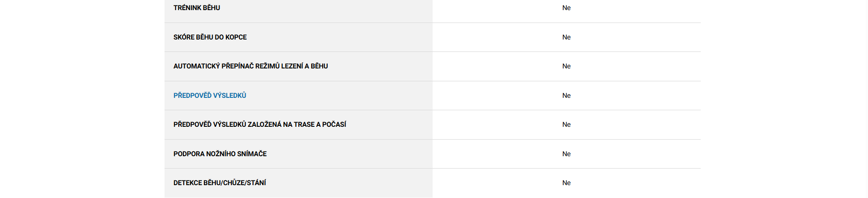Select the PODPORA NOŽNÍHO SNÍMAČE label

220,154
